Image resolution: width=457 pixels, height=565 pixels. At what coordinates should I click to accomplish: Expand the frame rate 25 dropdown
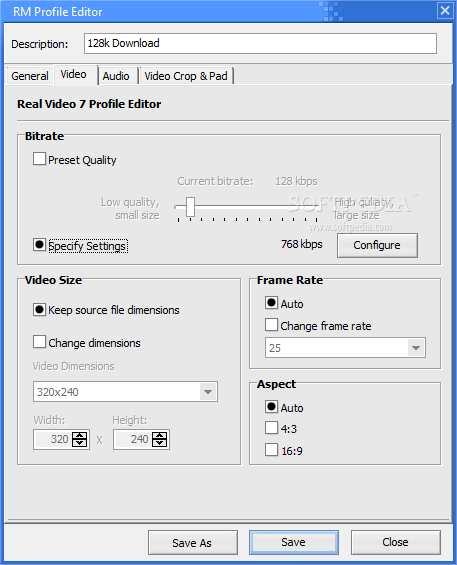(x=416, y=348)
